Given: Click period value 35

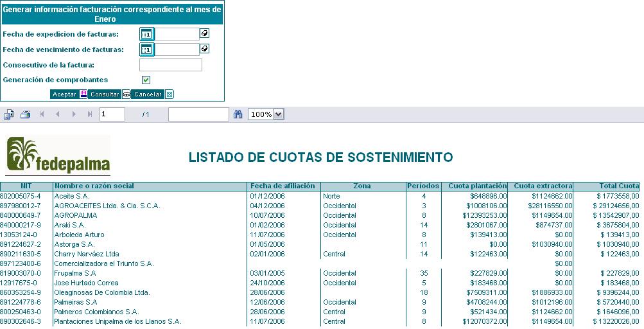Looking at the screenshot, I should [x=424, y=273].
